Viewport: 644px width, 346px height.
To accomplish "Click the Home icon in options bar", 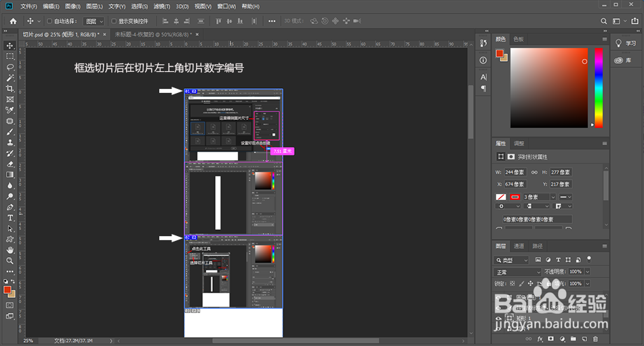I will 13,21.
